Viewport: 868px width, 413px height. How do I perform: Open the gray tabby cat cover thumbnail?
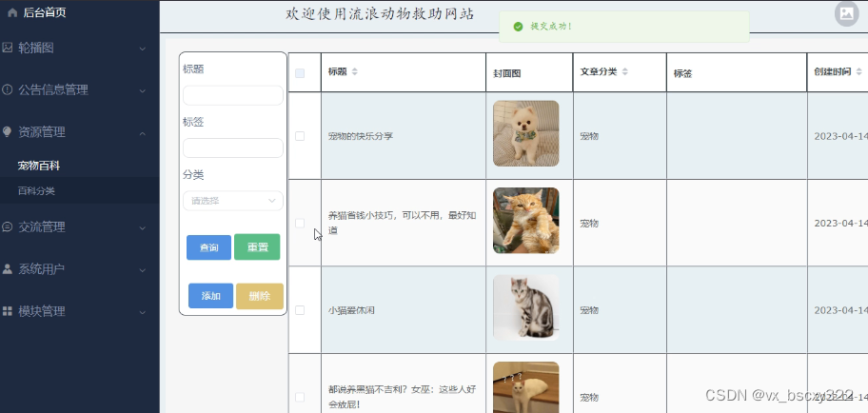click(526, 307)
